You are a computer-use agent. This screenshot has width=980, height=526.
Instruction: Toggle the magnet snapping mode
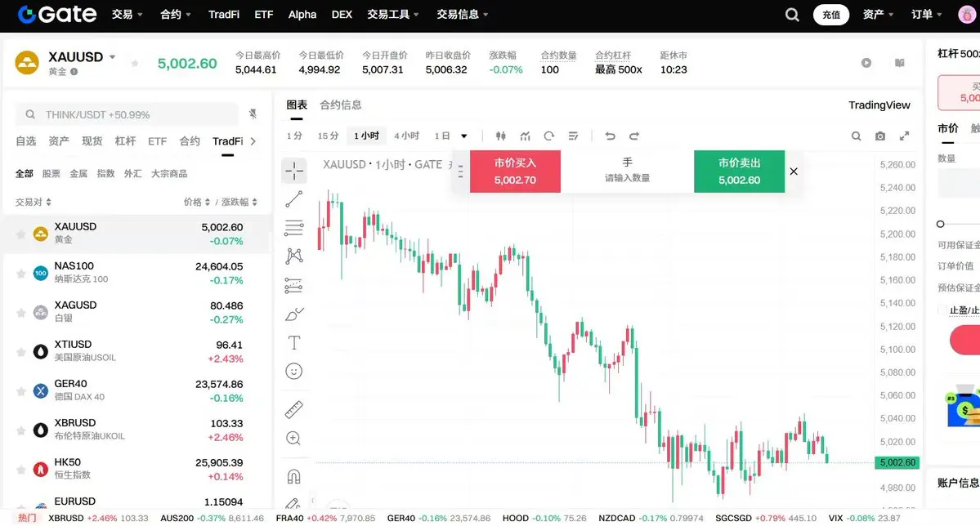pos(293,477)
